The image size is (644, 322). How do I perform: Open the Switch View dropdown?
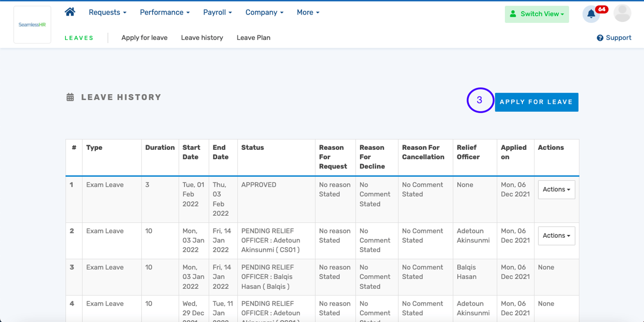tap(537, 14)
